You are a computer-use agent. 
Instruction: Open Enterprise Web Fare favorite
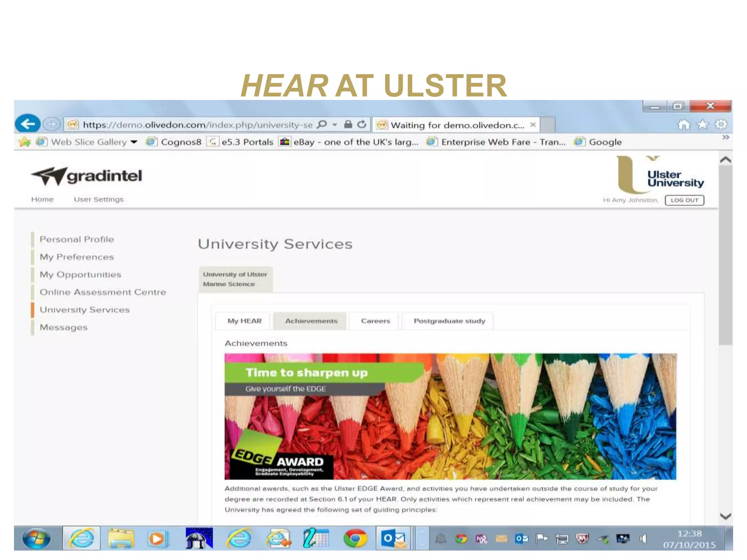(x=496, y=142)
